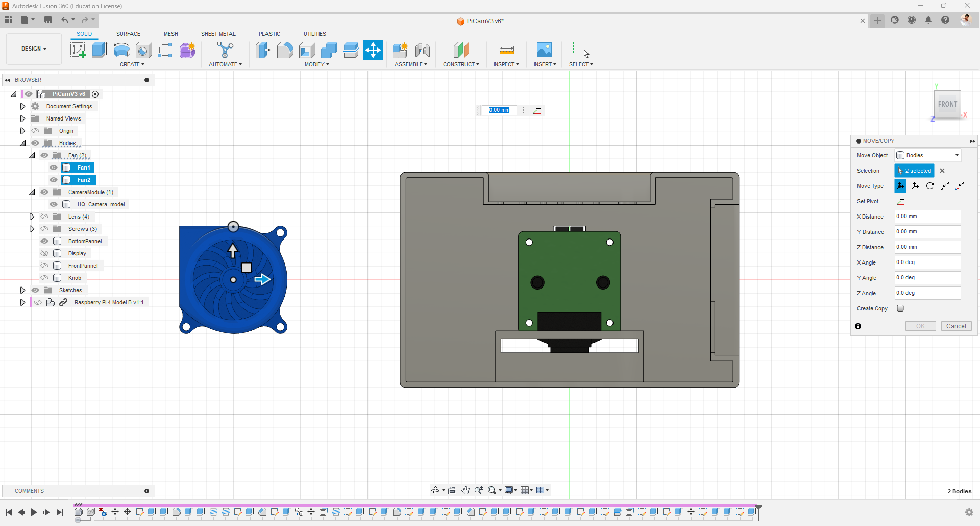Select the Create Sketch tool

click(x=78, y=50)
